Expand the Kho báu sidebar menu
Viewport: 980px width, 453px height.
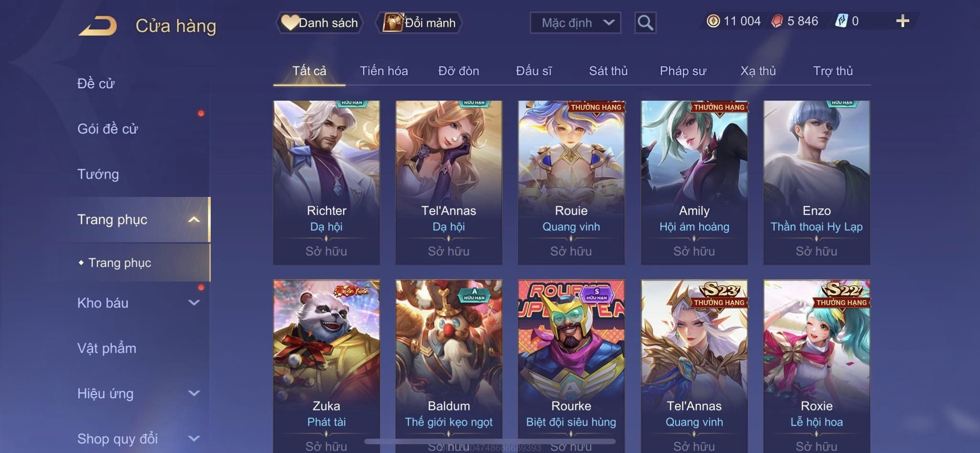tap(193, 303)
